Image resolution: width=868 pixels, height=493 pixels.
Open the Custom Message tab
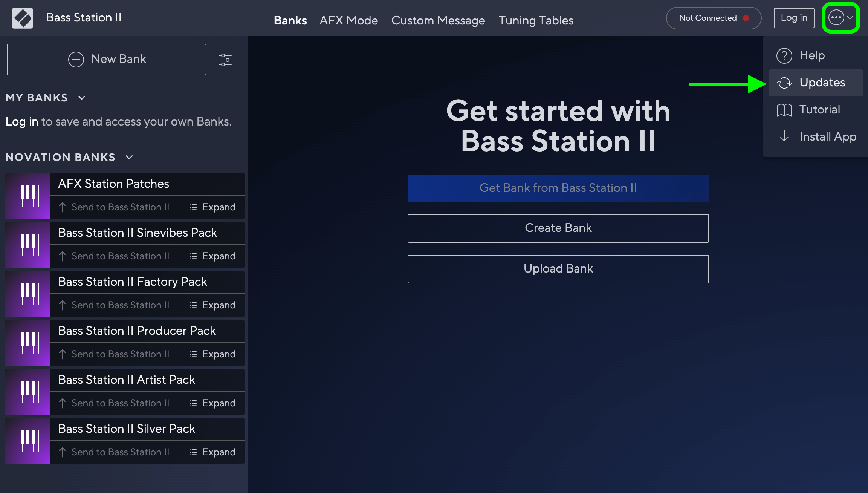(x=438, y=20)
